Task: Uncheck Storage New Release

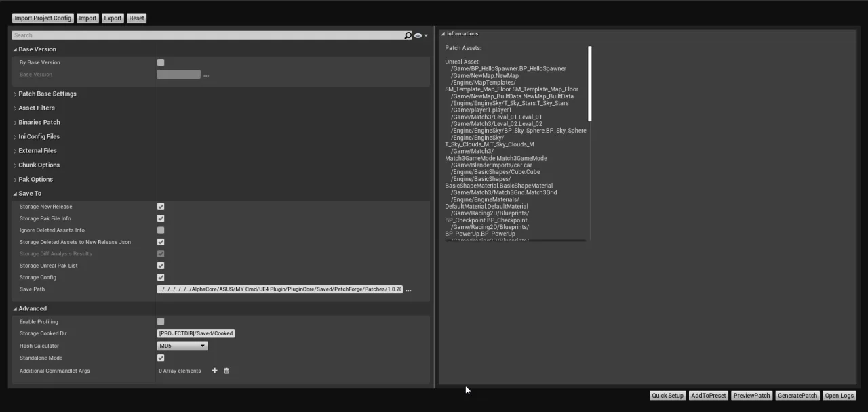Action: 161,207
